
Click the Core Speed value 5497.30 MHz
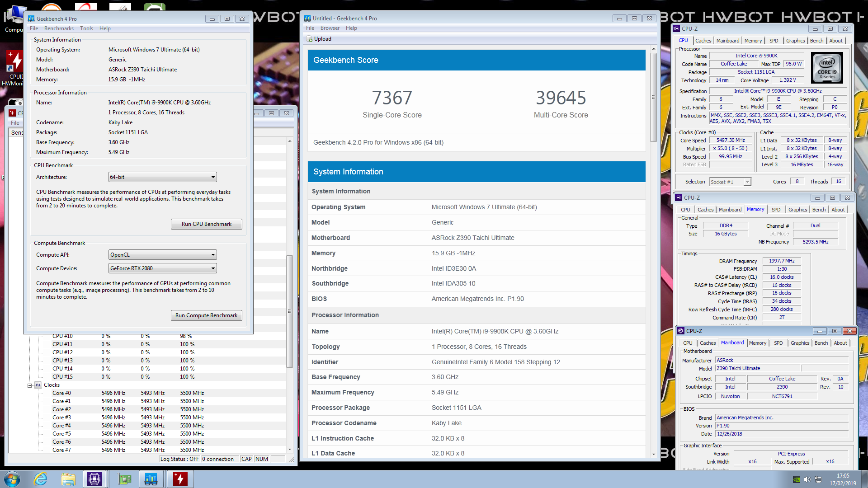tap(731, 141)
